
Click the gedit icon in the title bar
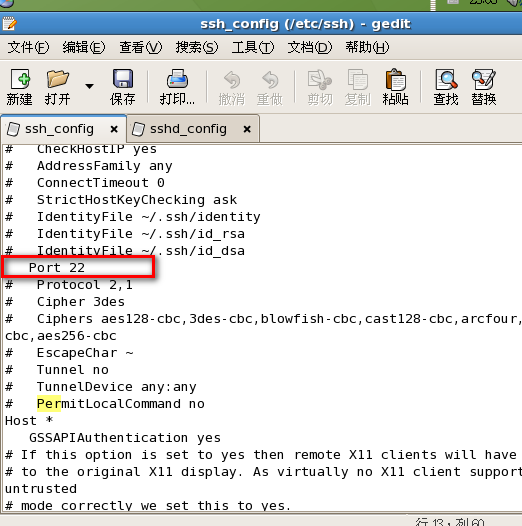point(9,24)
